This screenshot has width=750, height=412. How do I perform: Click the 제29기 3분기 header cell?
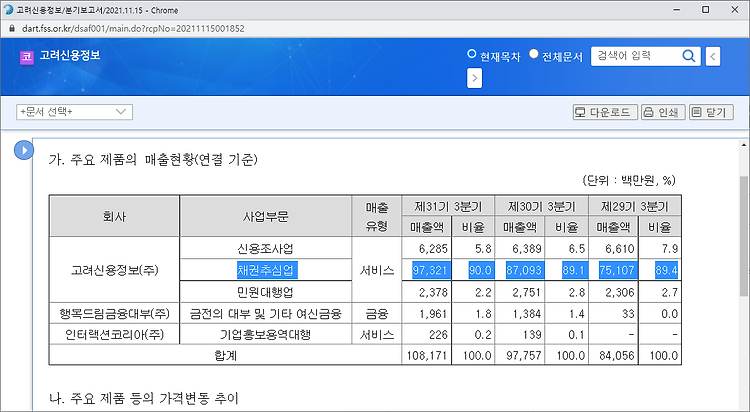coord(635,206)
